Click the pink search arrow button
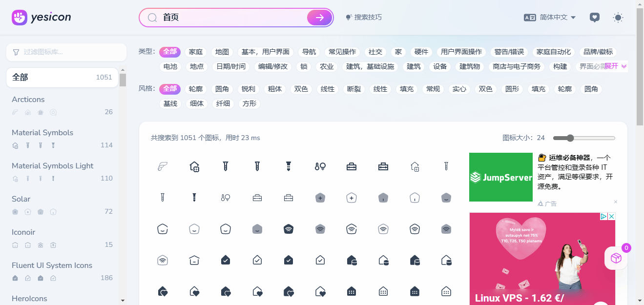This screenshot has width=644, height=305. (x=319, y=18)
